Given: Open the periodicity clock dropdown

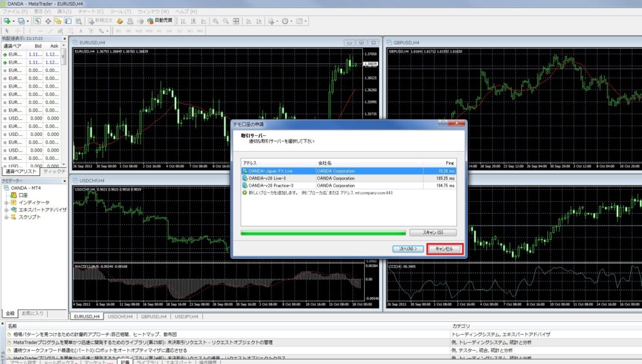Looking at the screenshot, I should click(287, 21).
